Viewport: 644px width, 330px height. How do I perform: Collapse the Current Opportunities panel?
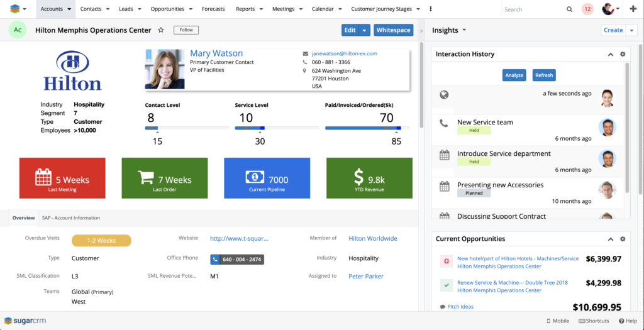pos(610,239)
